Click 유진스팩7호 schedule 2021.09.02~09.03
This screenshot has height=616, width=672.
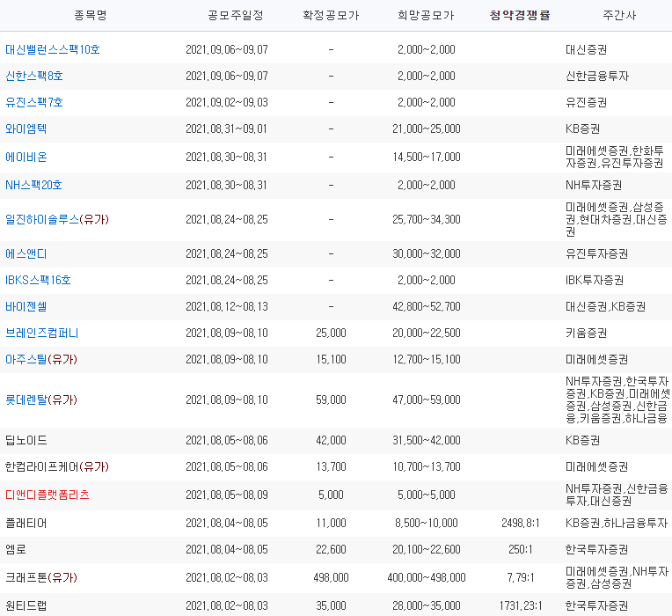click(227, 102)
